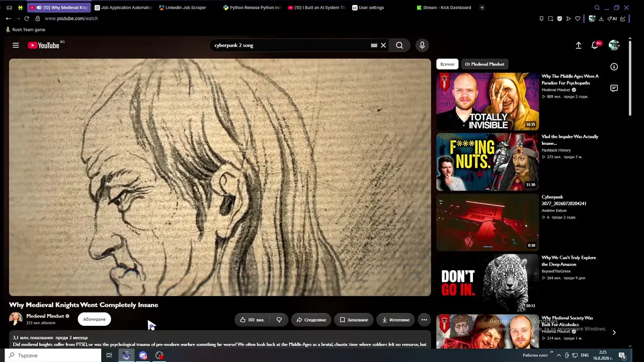The image size is (644, 362).
Task: Switch to Stream - Kick Dashboard tab
Action: (445, 8)
